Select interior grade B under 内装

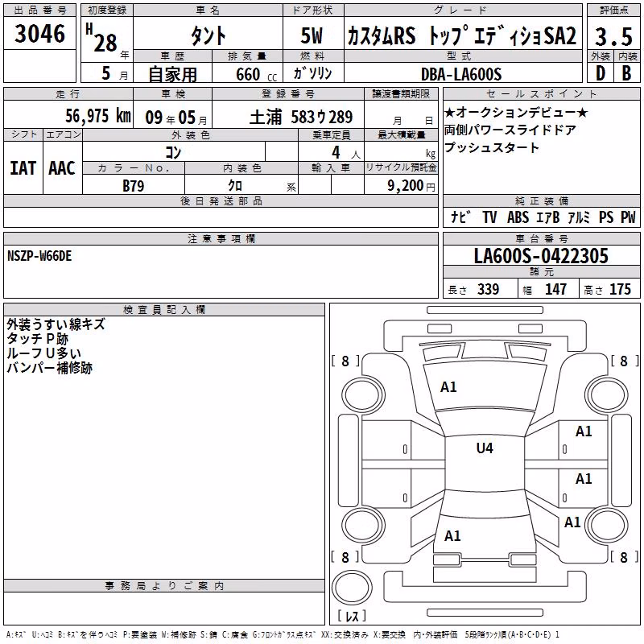coord(627,73)
